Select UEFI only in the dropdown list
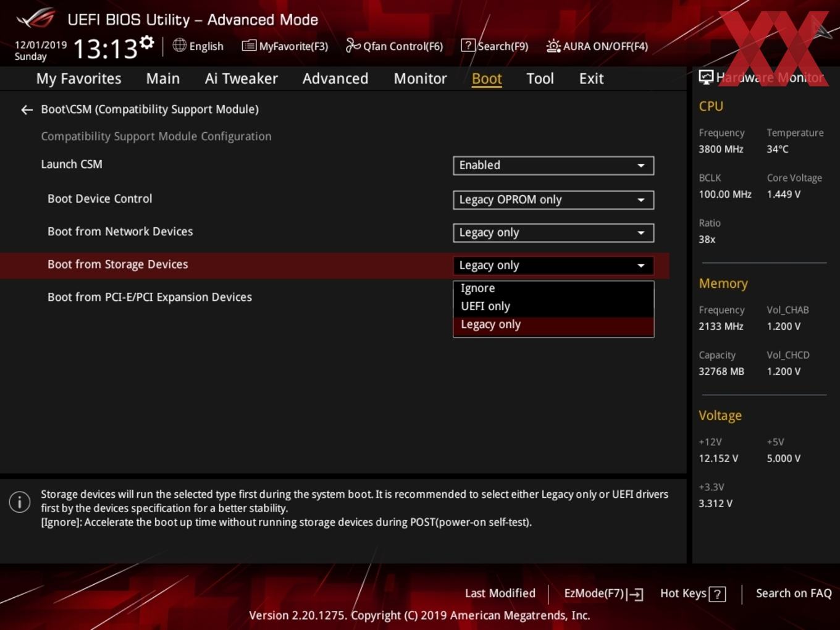This screenshot has height=630, width=840. pyautogui.click(x=553, y=306)
